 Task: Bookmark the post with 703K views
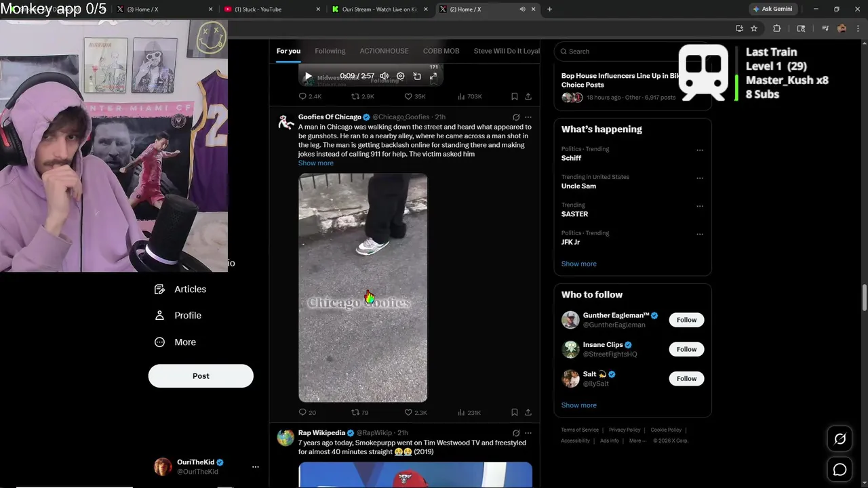515,96
